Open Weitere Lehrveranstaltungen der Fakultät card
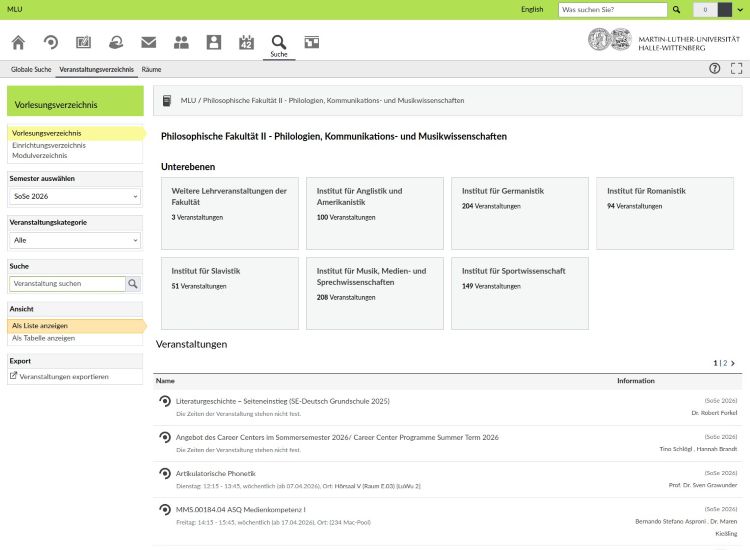The image size is (750, 550). click(230, 213)
